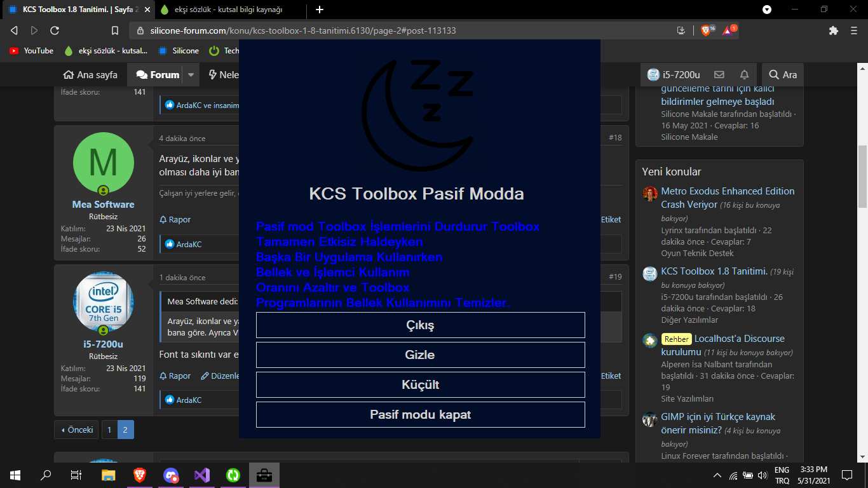868x488 pixels.
Task: Expand the Forum menu dropdown arrow
Action: 191,75
